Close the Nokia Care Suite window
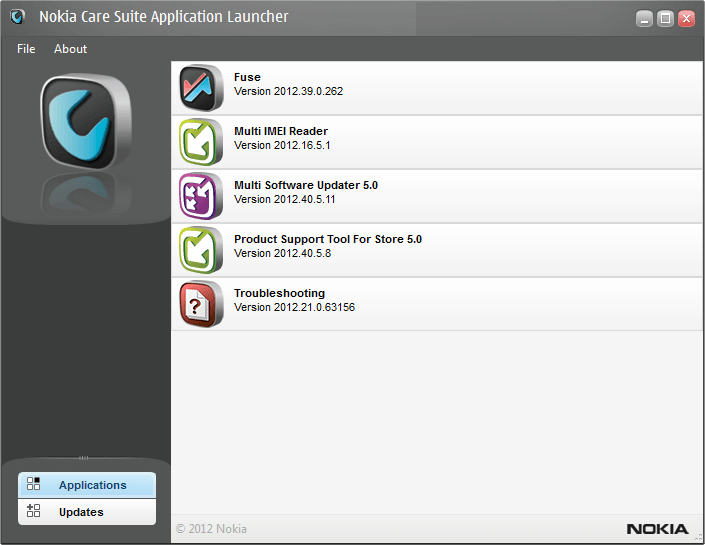Viewport: 705px width, 545px height. (687, 18)
